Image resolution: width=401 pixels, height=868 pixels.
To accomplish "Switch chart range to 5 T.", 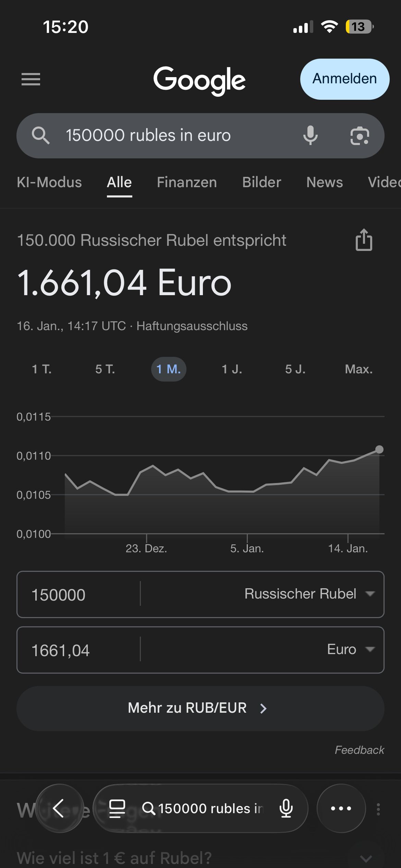I will point(105,369).
